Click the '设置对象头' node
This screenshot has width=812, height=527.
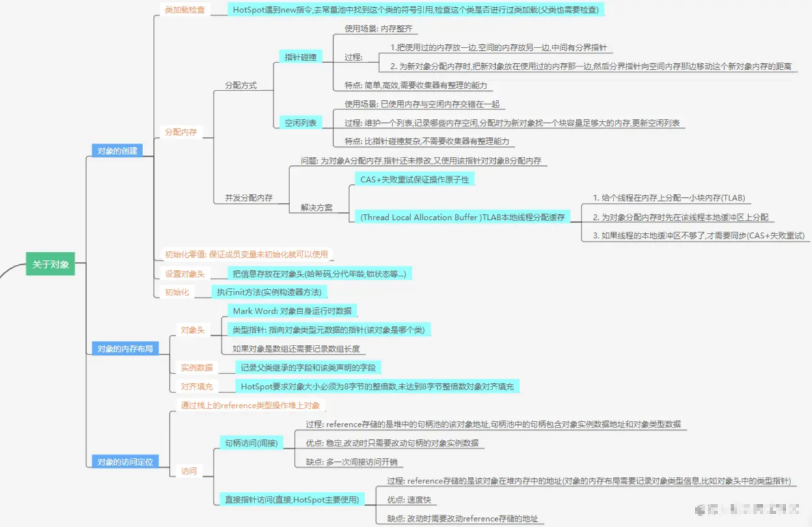pos(185,274)
